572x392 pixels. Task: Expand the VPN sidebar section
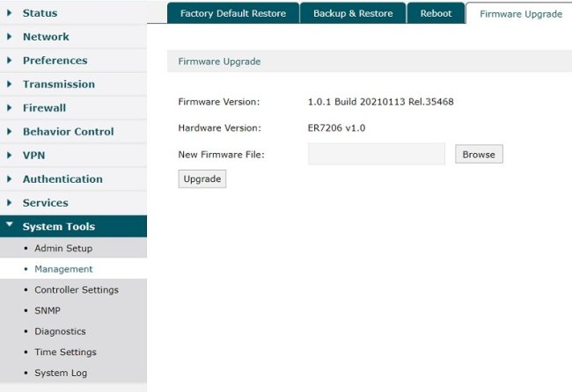33,156
